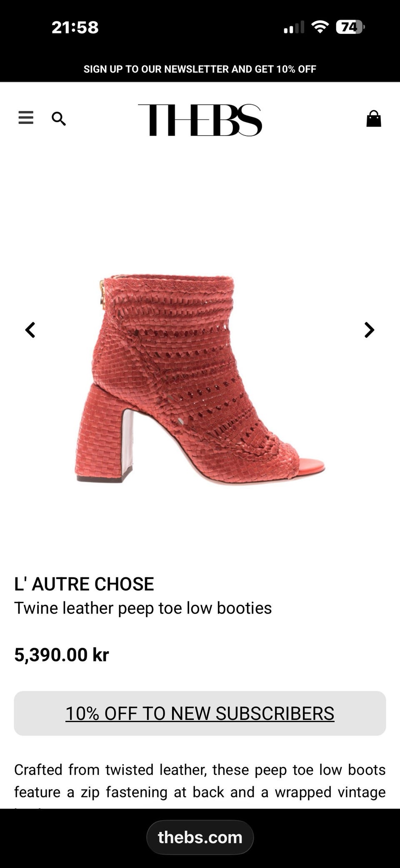
Task: Select the Twine leather peep toe title
Action: 143,608
